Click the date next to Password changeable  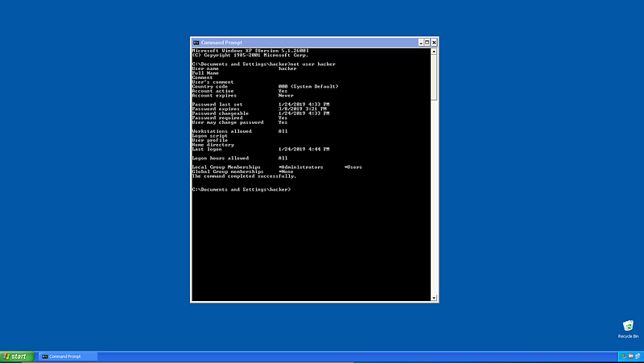coord(303,113)
